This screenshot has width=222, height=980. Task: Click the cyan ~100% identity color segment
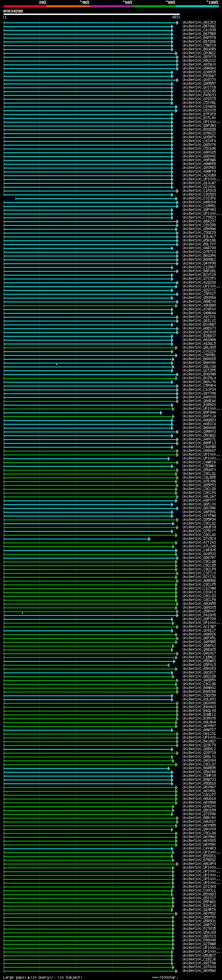pyautogui.click(x=197, y=6)
